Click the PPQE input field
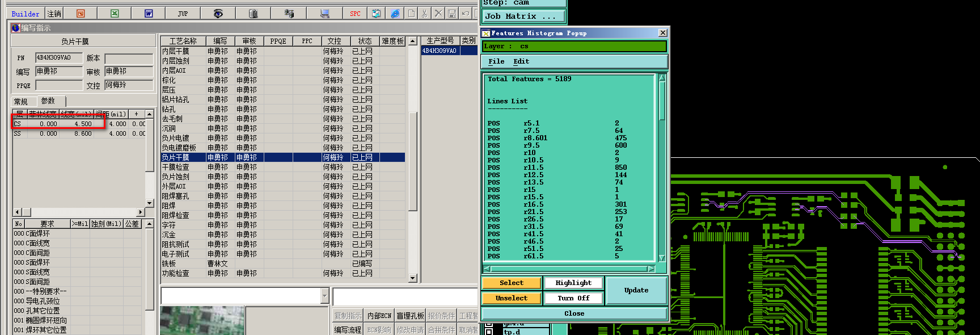The image size is (980, 335). click(59, 85)
